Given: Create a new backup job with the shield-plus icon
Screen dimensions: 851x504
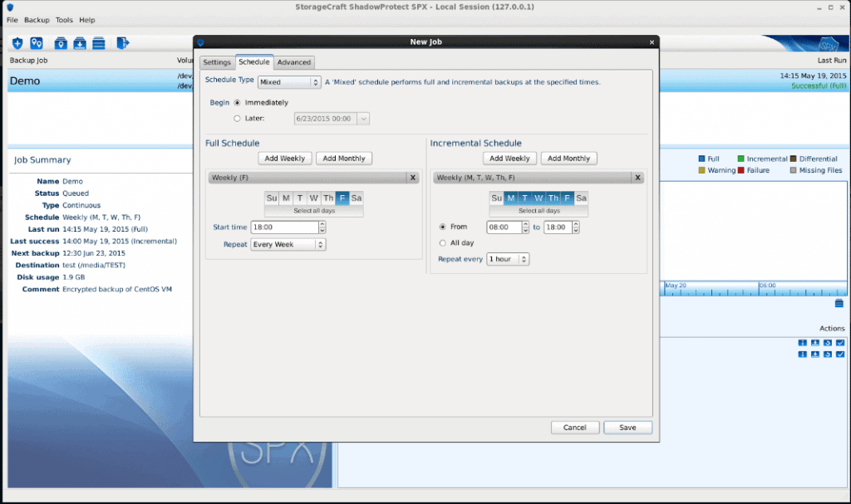Looking at the screenshot, I should point(17,42).
